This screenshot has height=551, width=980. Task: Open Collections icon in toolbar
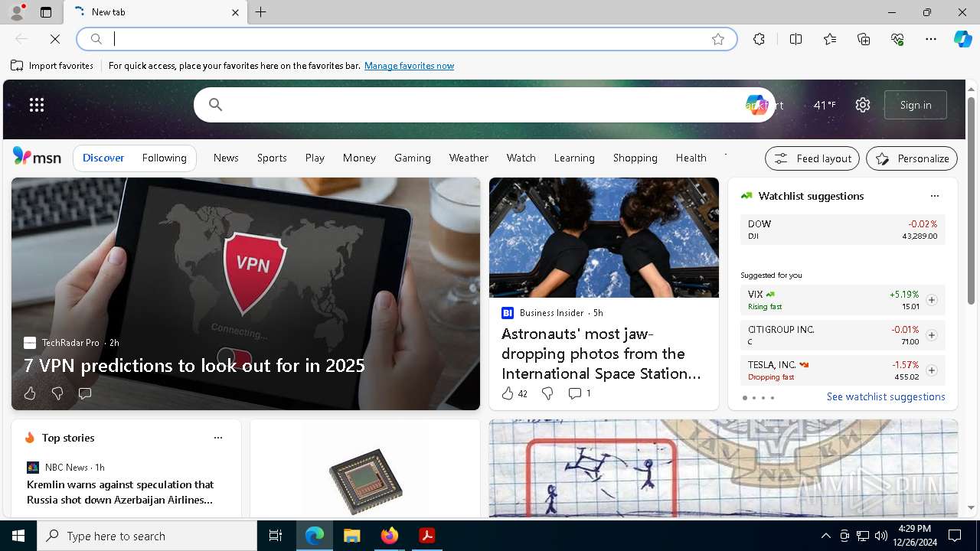pyautogui.click(x=864, y=39)
